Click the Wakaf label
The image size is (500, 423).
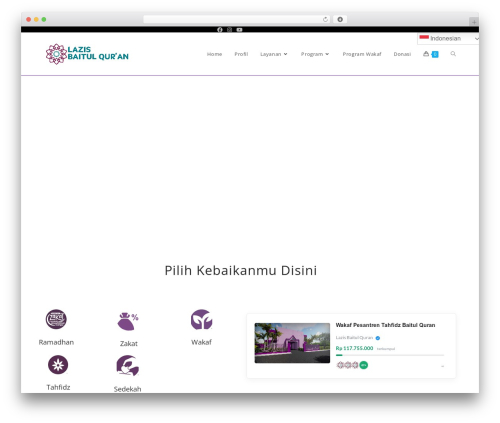pos(201,342)
